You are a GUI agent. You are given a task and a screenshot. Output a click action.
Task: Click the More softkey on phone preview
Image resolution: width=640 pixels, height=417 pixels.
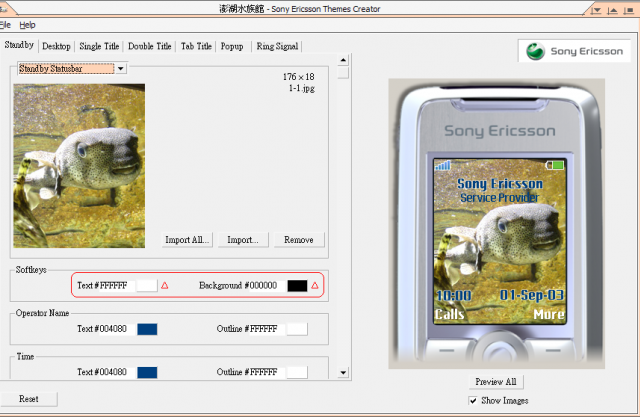point(549,314)
